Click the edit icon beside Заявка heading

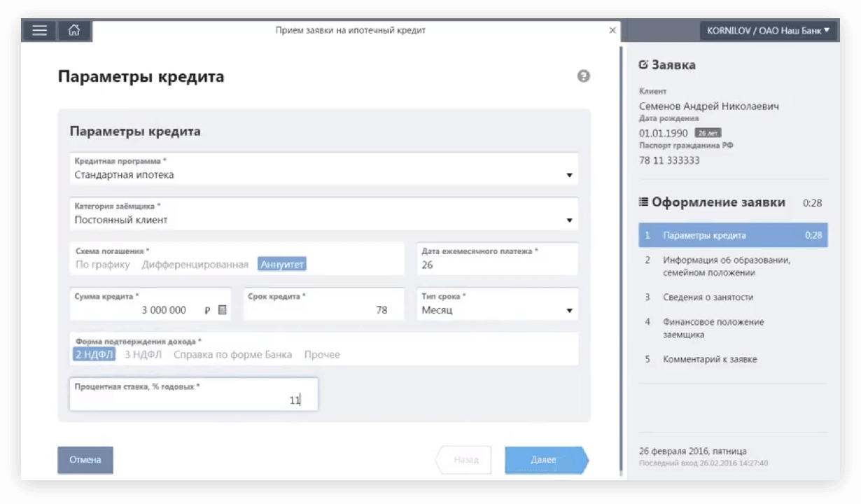coord(643,64)
